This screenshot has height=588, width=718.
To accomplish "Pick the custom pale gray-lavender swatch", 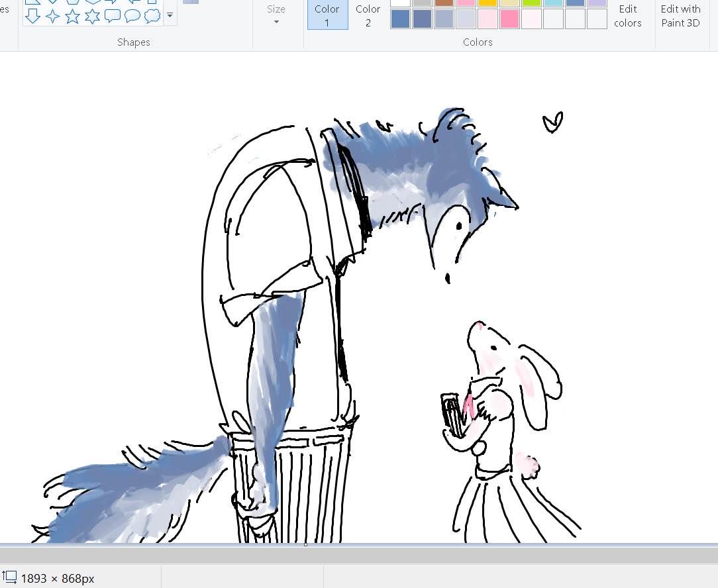I will coord(466,19).
